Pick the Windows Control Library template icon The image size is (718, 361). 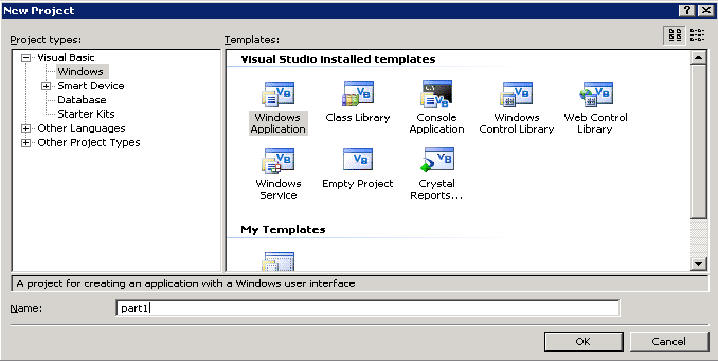(x=517, y=94)
